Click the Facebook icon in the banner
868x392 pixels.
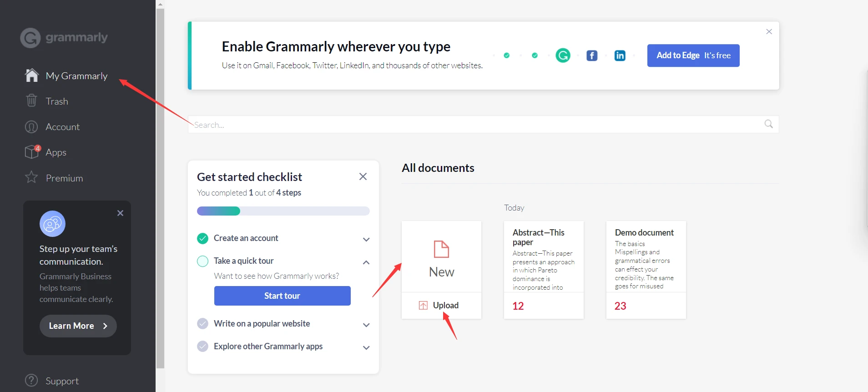tap(591, 55)
